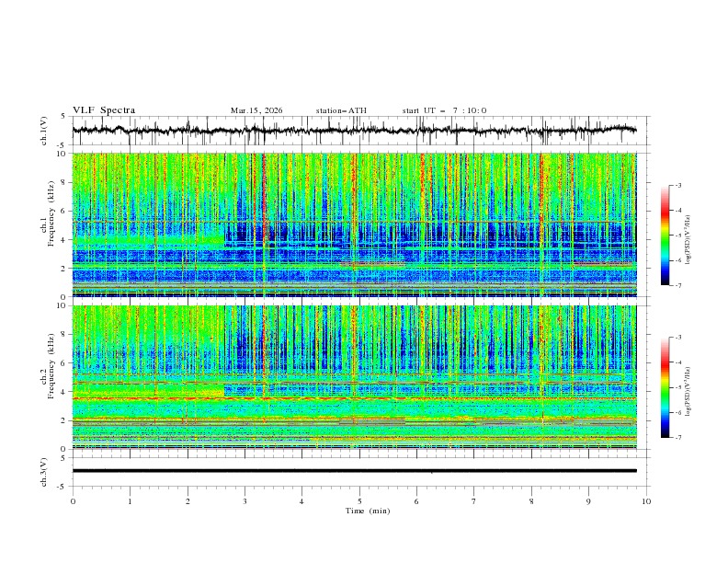
Task: Click the 'ch.3(V)' axis label
Action: tap(44, 472)
